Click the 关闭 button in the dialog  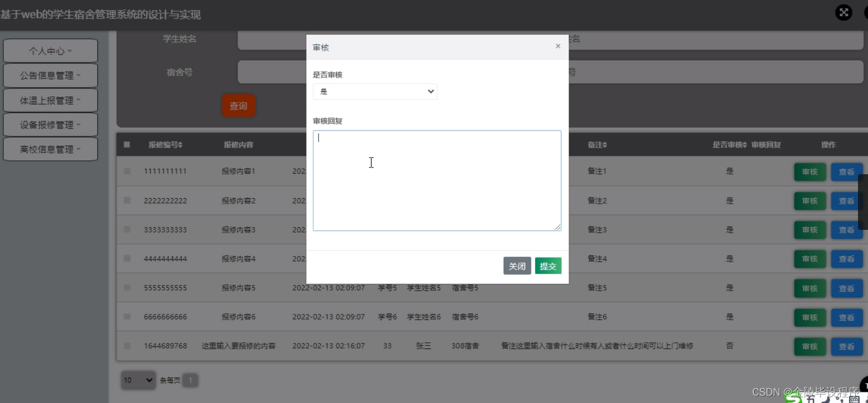517,266
